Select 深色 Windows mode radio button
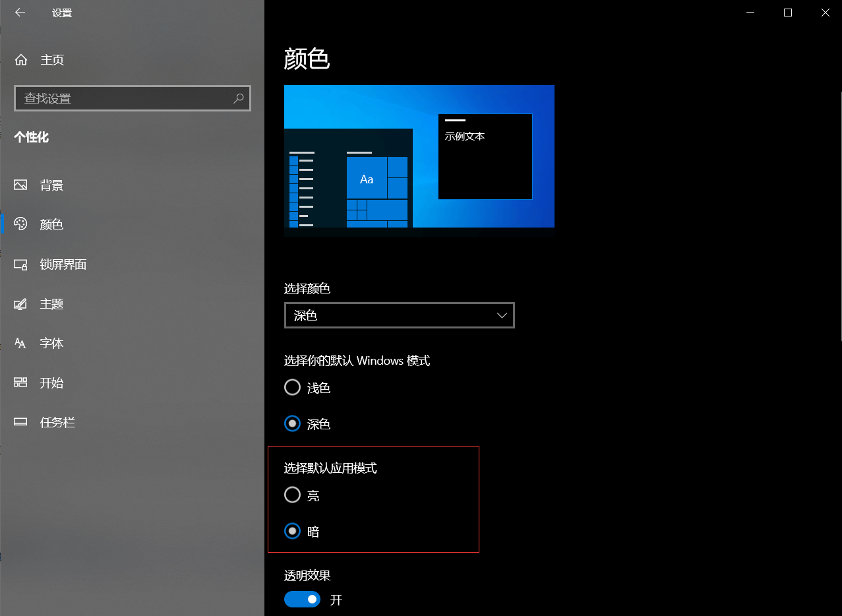The image size is (842, 616). [x=292, y=423]
